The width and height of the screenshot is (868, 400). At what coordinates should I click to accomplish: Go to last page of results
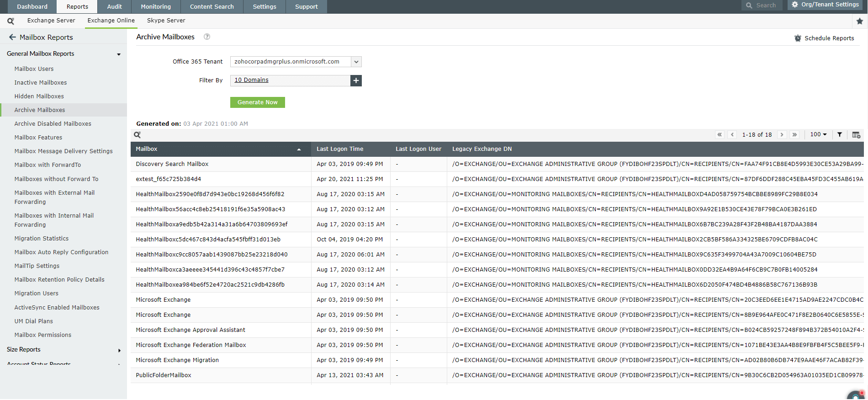tap(794, 135)
